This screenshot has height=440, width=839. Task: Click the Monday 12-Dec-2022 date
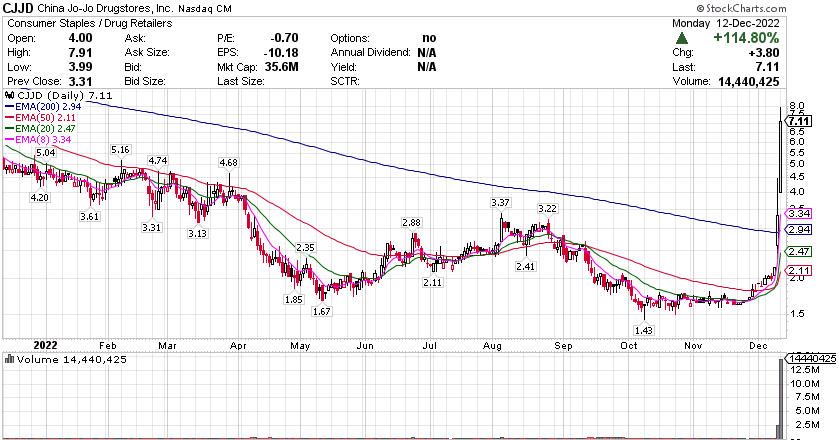point(726,23)
